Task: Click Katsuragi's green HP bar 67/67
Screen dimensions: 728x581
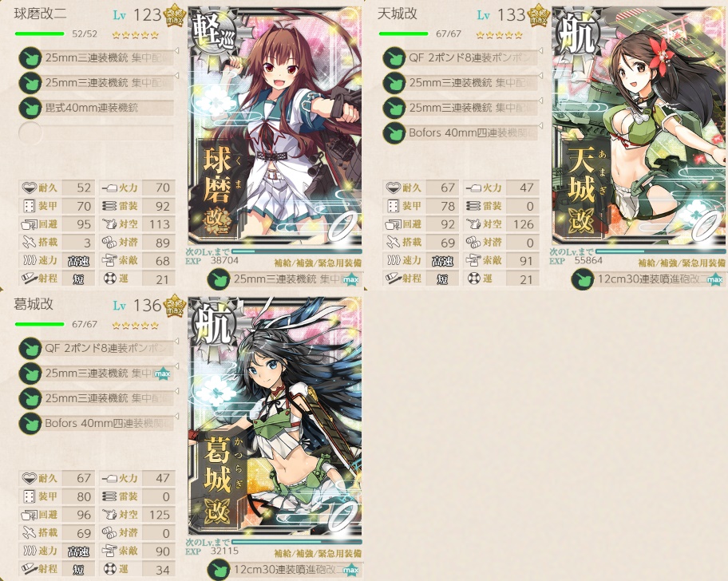Action: pos(39,324)
